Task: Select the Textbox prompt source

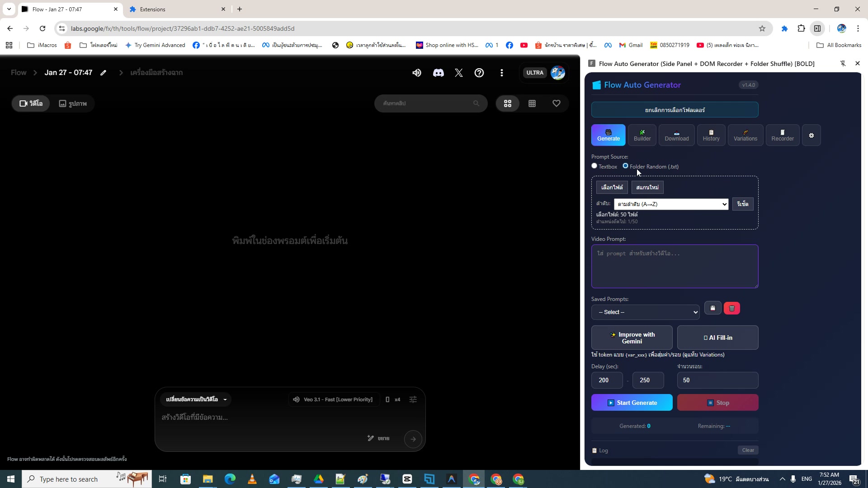Action: click(594, 166)
